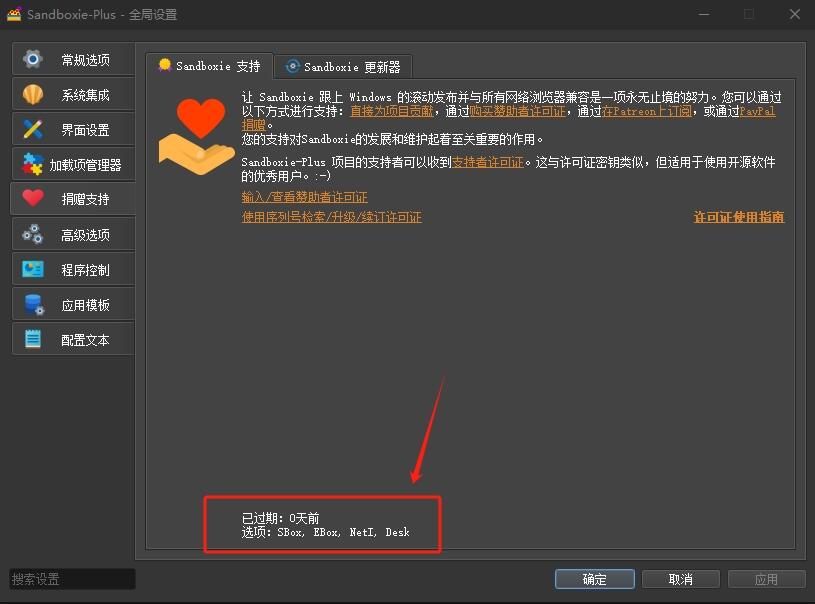Image resolution: width=815 pixels, height=604 pixels.
Task: Confirm with the 确定 button
Action: tap(595, 579)
